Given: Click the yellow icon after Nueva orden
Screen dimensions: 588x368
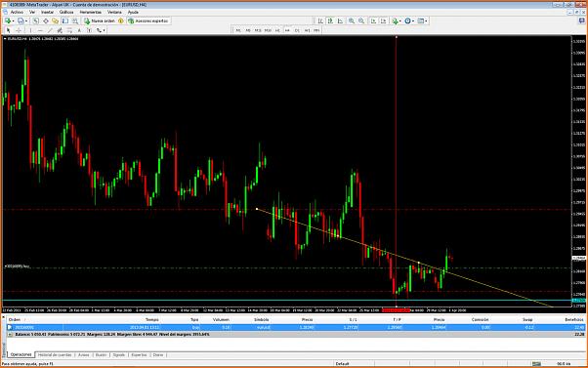Looking at the screenshot, I should point(121,20).
